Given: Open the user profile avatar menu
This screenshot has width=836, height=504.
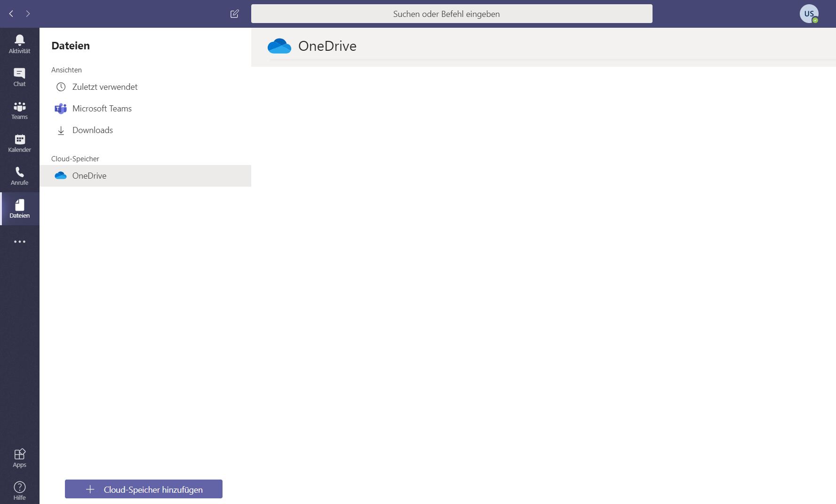Looking at the screenshot, I should [x=809, y=14].
